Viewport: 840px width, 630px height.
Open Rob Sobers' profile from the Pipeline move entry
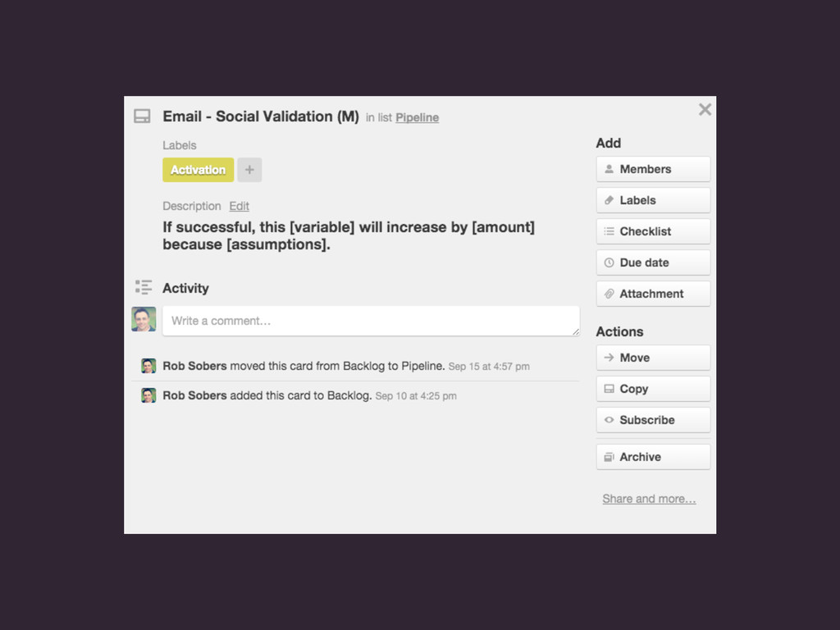(x=194, y=366)
